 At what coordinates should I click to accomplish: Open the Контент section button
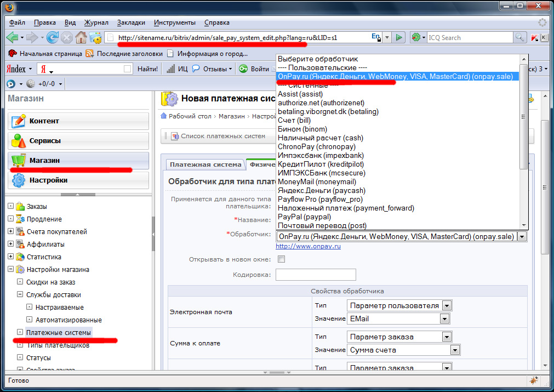[x=78, y=121]
